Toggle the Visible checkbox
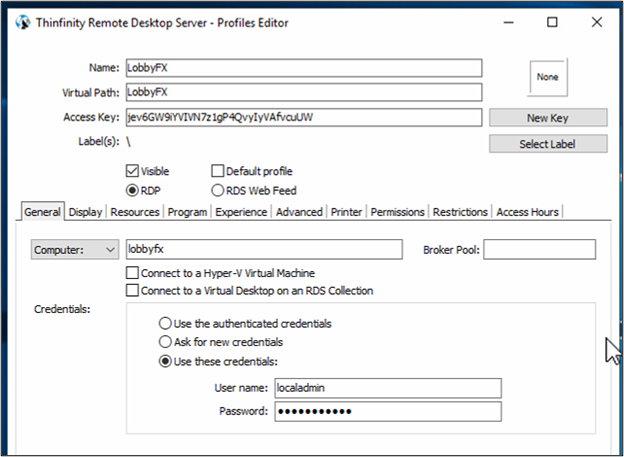624x457 pixels. (x=133, y=171)
